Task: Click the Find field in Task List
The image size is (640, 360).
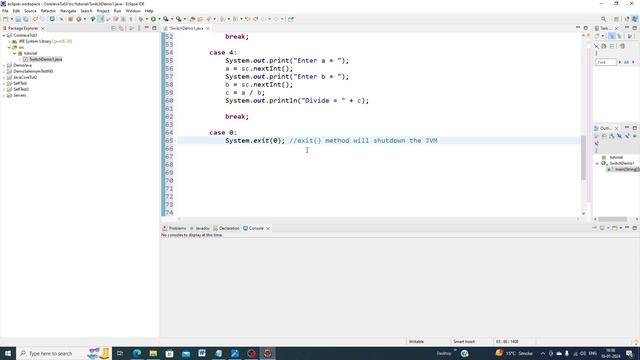Action: coord(606,62)
